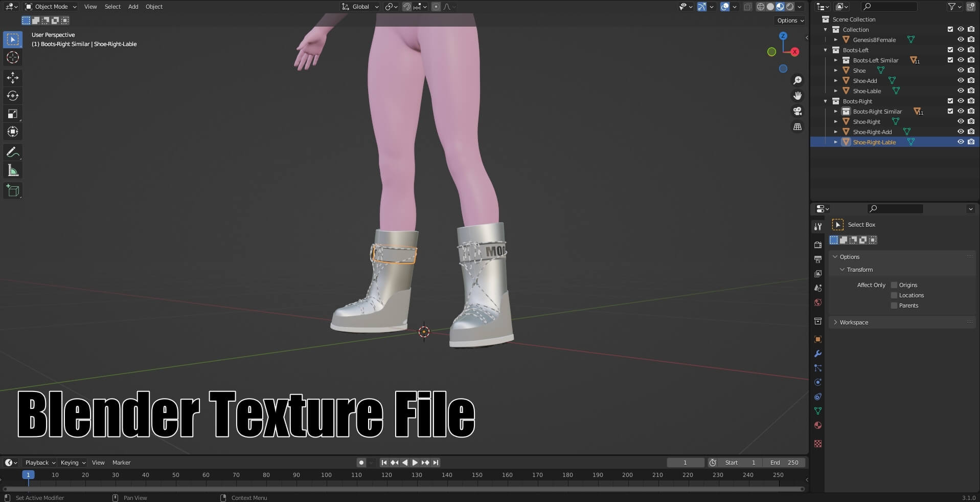Select the Rotate tool
Viewport: 980px width, 502px height.
point(13,96)
